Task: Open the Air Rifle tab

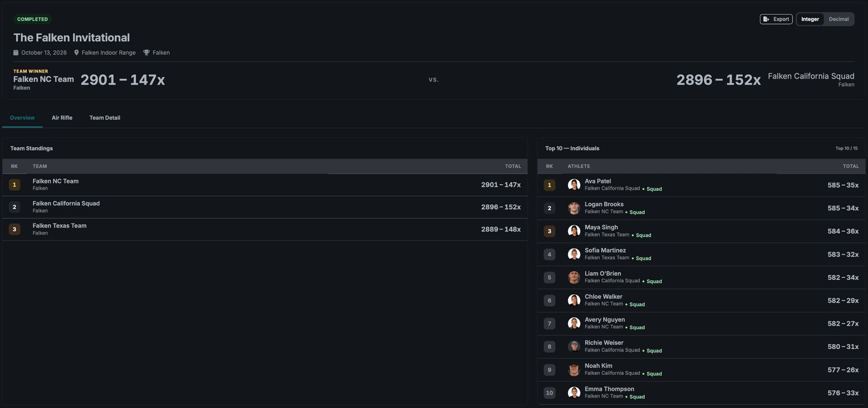Action: click(x=62, y=118)
